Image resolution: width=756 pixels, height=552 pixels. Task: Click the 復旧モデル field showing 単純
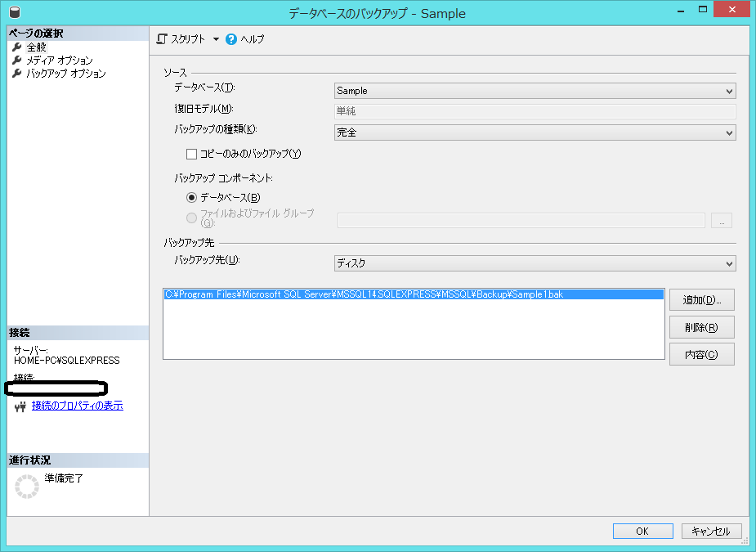535,111
